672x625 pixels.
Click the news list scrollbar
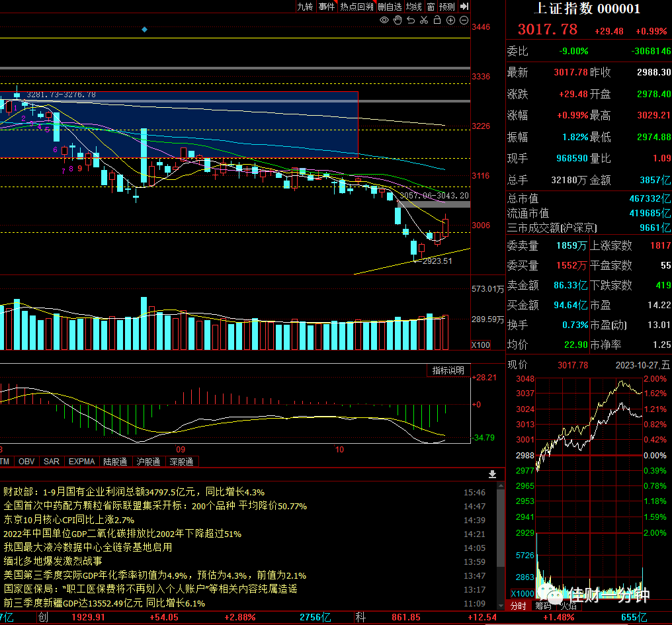click(501, 545)
